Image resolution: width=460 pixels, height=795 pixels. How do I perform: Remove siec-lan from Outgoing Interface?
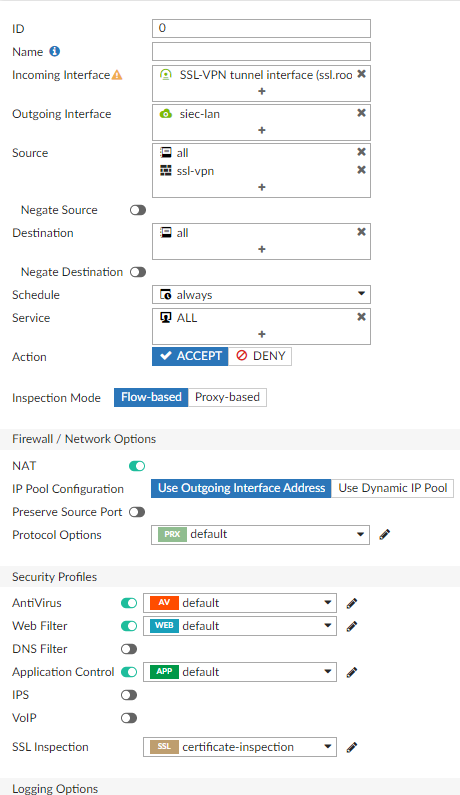(361, 113)
